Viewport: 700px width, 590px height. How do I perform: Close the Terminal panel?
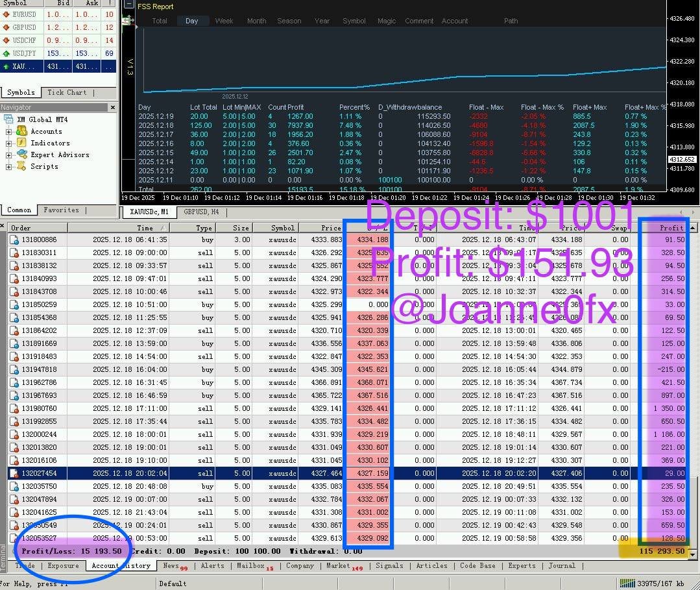tap(2, 227)
